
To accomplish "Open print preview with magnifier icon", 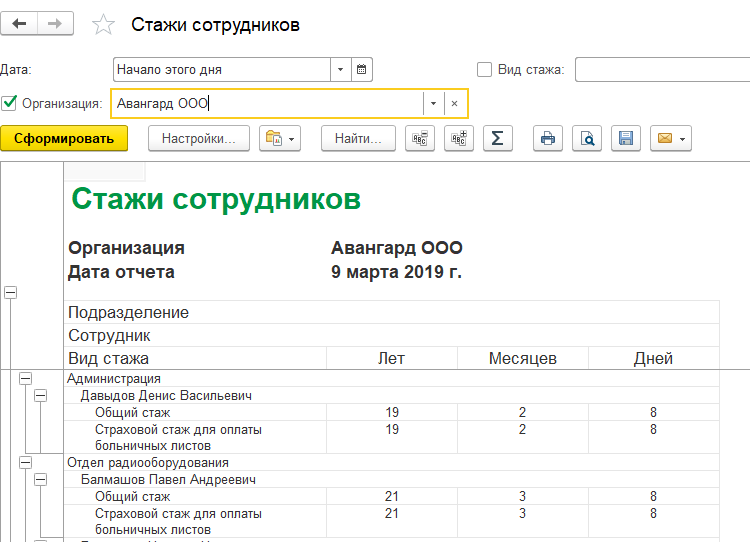I will (587, 139).
